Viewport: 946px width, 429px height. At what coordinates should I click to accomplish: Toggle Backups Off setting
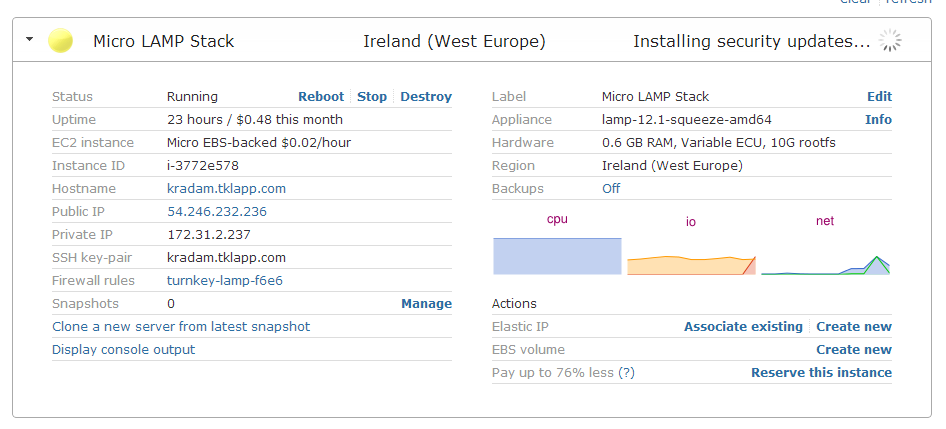tap(611, 189)
